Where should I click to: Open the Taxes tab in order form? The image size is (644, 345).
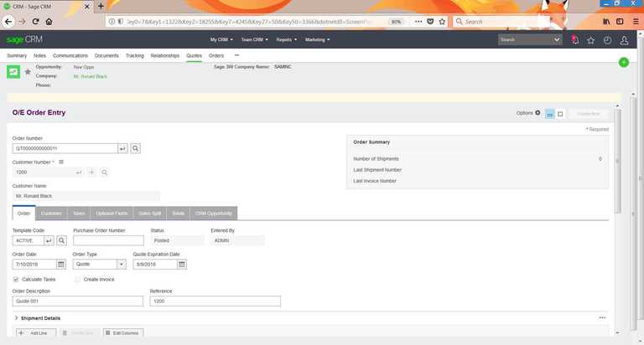coord(79,214)
